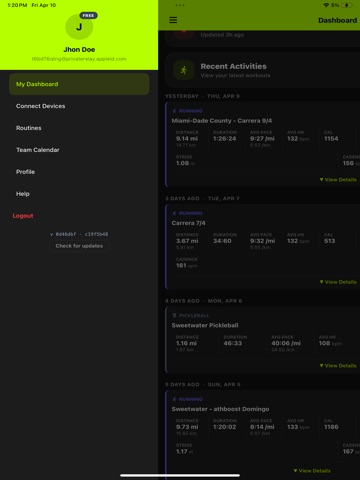The height and width of the screenshot is (480, 360).
Task: Tap the 4 Days Ago Mon, Apr 6 header
Action: (204, 301)
